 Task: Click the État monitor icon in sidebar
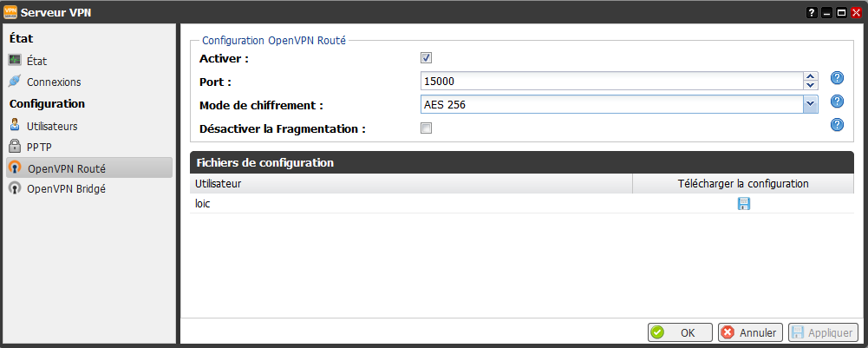15,61
